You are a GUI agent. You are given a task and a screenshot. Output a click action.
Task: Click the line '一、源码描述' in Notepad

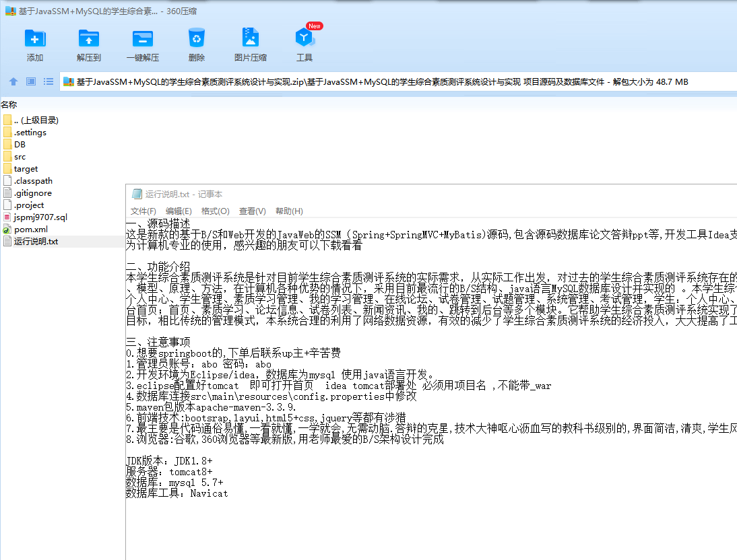[158, 223]
